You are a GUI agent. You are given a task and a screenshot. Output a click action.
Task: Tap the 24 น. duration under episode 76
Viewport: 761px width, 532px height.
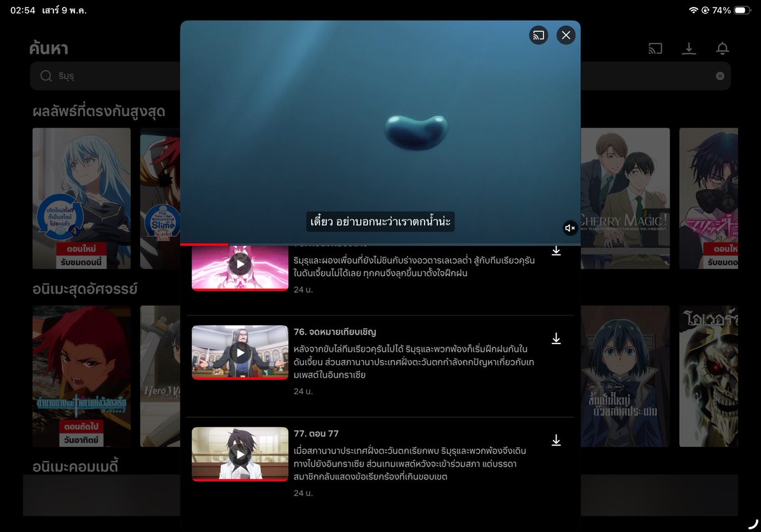click(x=303, y=391)
